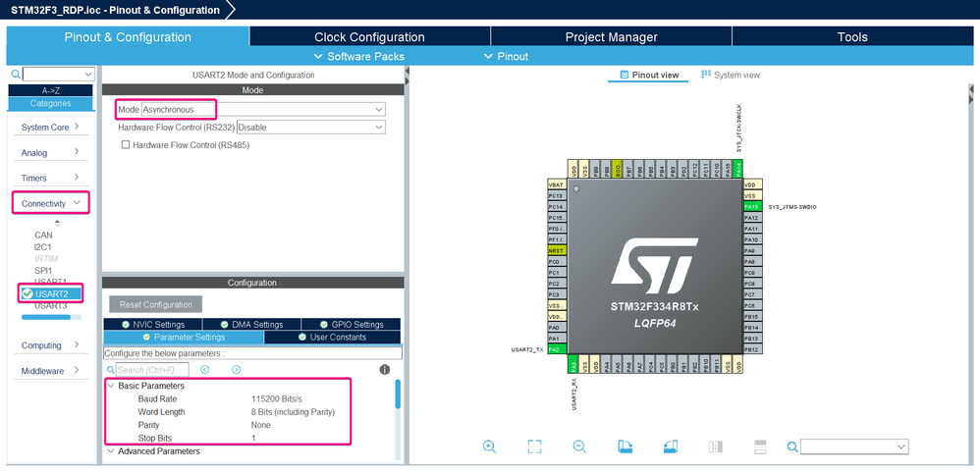
Task: Go to previous parameter search result
Action: coord(204,370)
